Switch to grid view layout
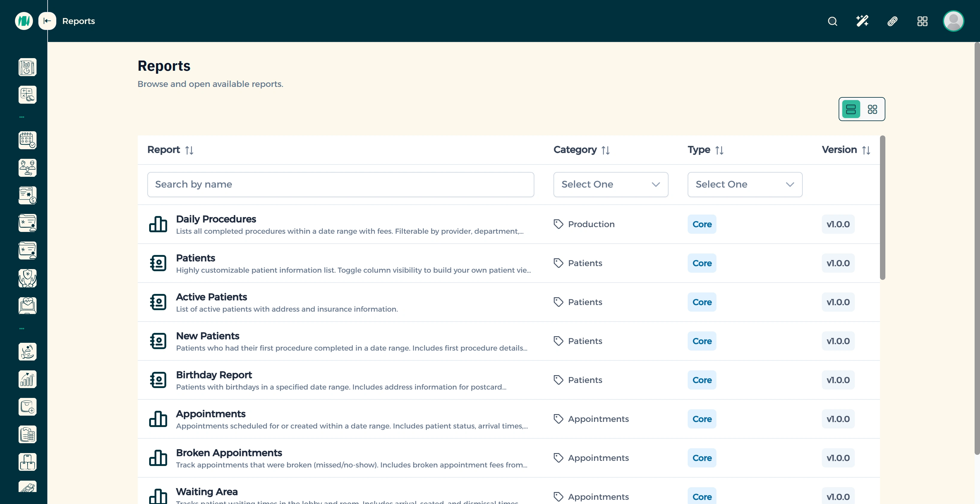 [872, 109]
